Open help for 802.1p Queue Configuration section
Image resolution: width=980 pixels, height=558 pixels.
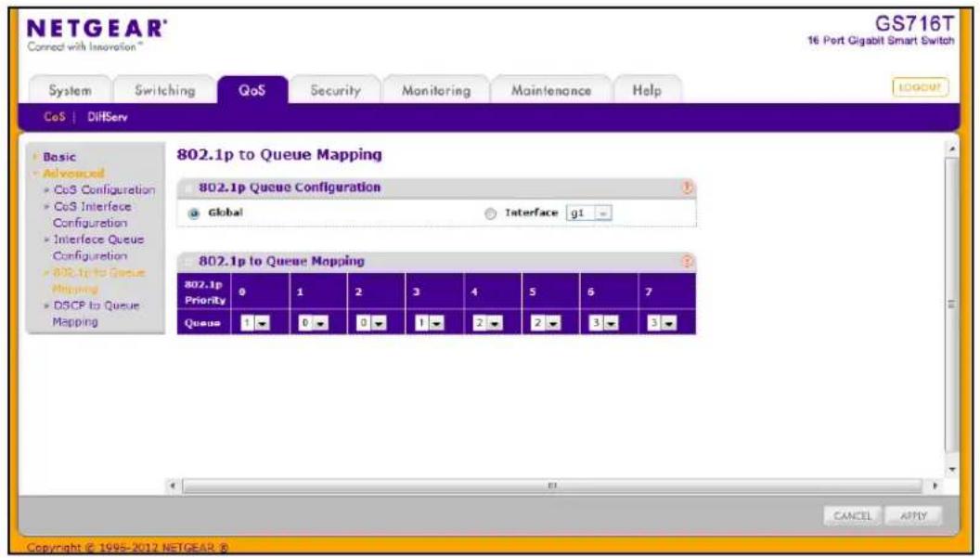687,188
